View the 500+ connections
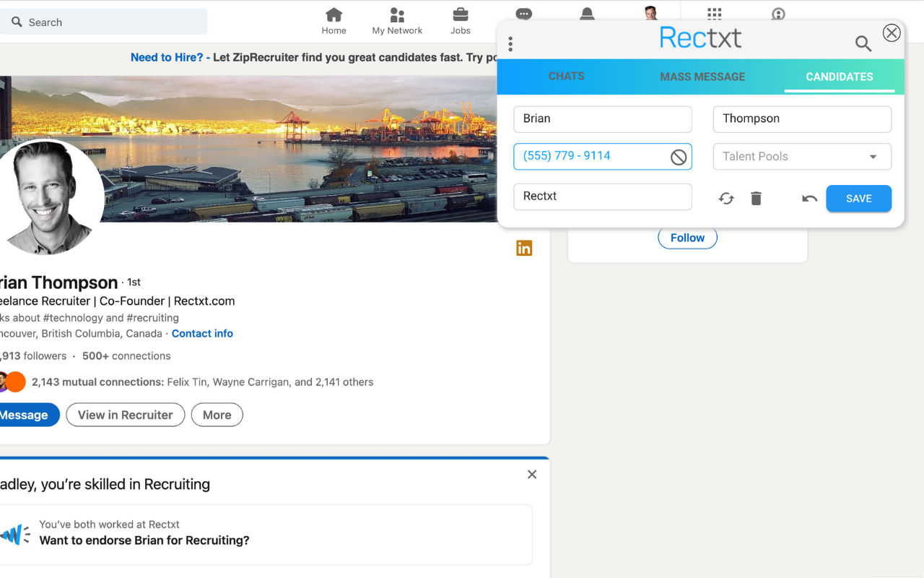 pyautogui.click(x=126, y=356)
